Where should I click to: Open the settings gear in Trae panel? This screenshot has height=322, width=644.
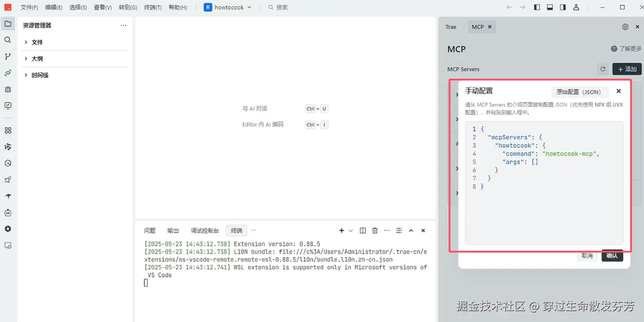tap(625, 27)
